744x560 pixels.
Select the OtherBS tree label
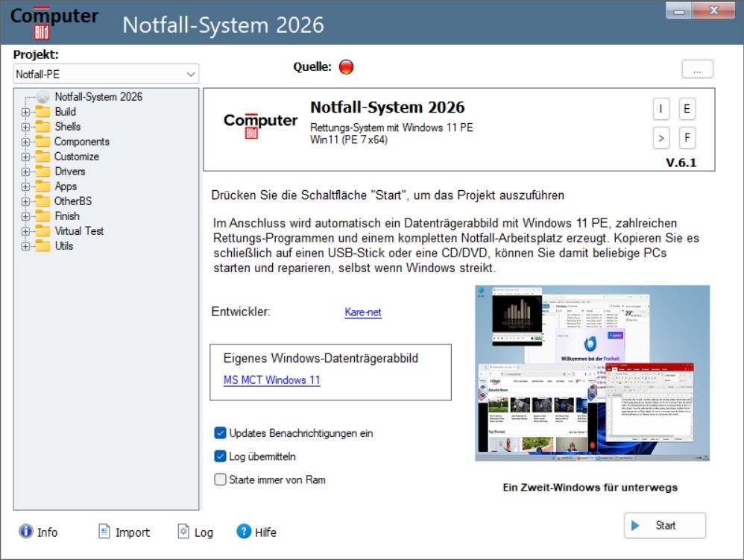73,201
